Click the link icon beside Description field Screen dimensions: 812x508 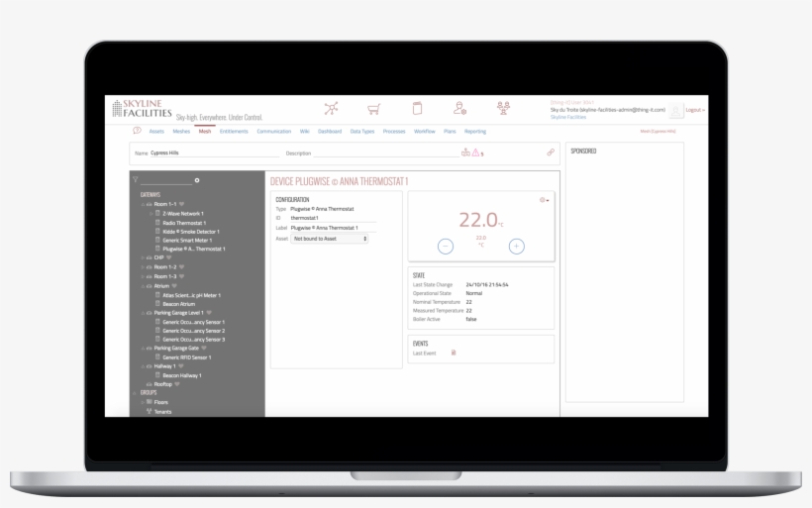pyautogui.click(x=551, y=152)
